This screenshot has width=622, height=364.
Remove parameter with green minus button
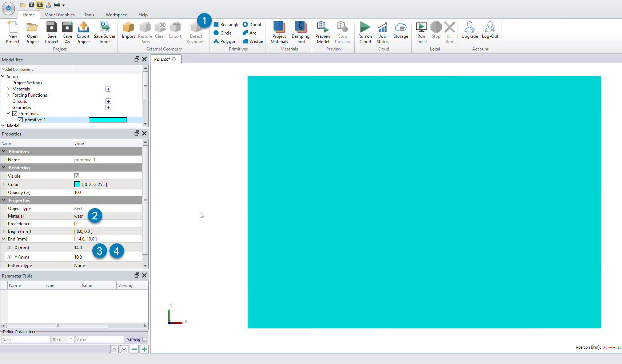[134, 349]
